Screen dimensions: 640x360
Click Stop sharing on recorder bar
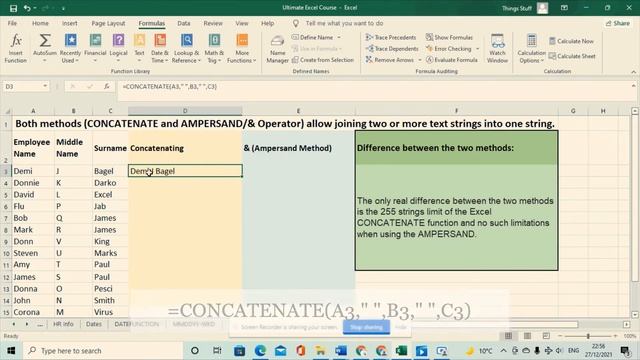coord(366,327)
